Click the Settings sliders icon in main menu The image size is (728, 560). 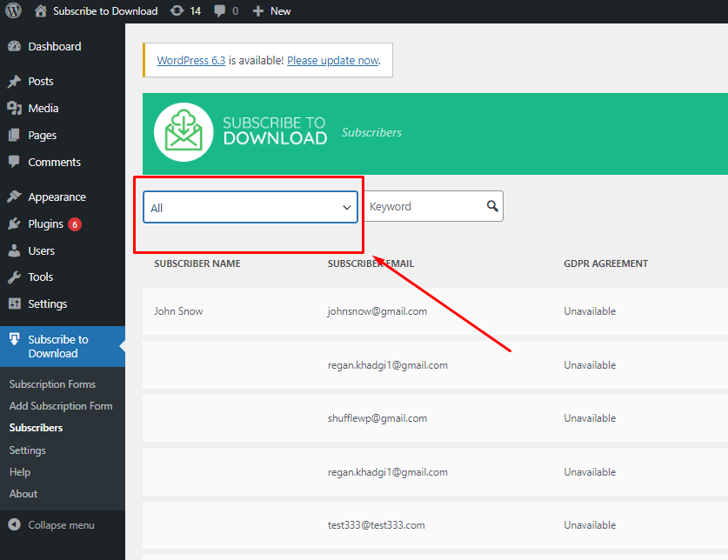[x=15, y=303]
